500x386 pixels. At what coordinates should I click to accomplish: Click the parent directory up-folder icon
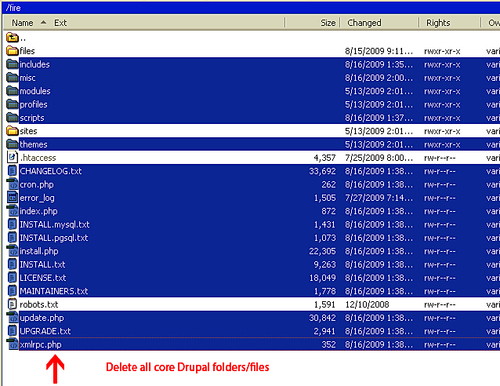(x=12, y=37)
